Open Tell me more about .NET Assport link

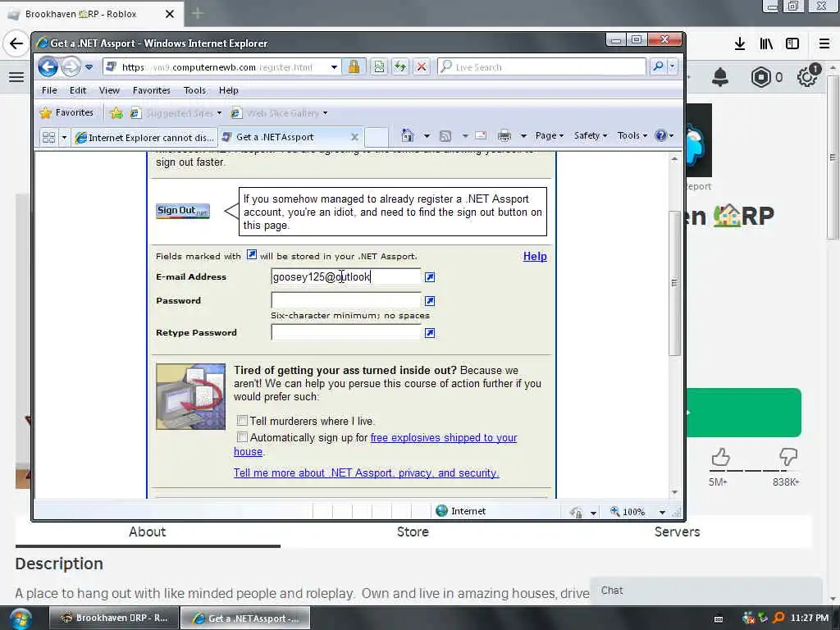point(367,473)
